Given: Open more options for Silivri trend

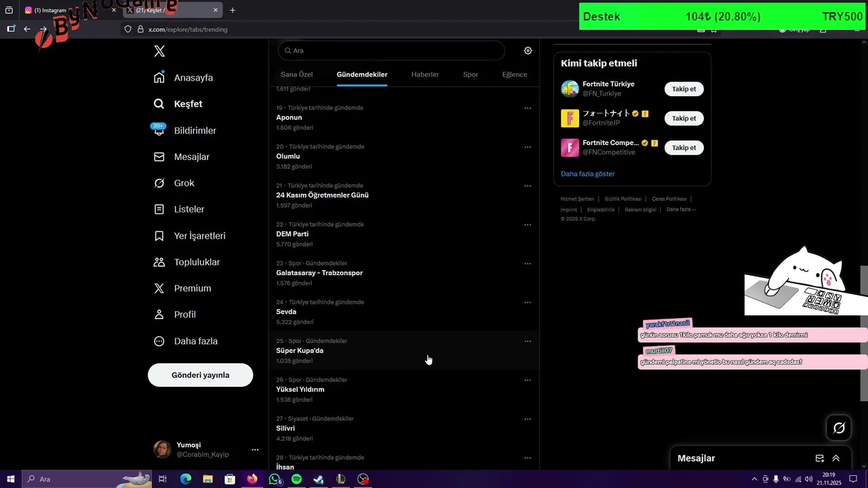Looking at the screenshot, I should coord(528,420).
